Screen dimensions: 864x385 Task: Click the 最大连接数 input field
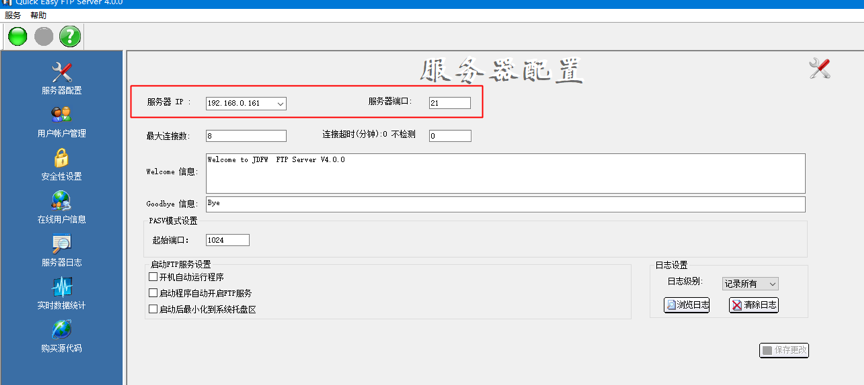246,135
